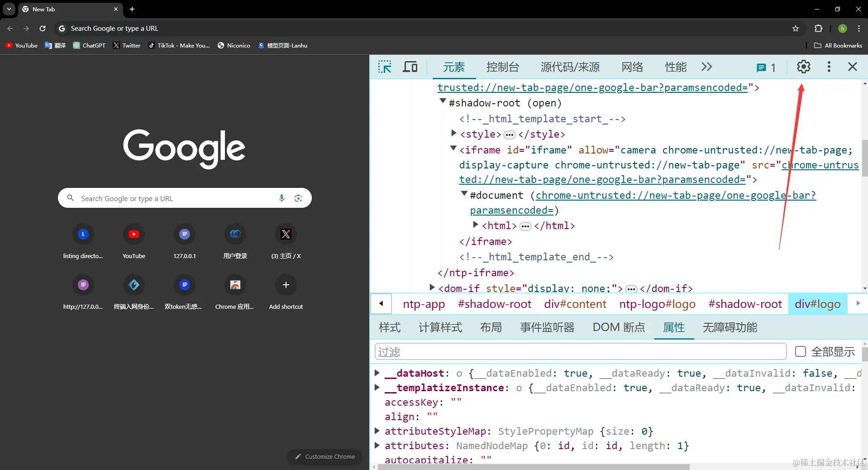Click the voice search microphone icon
The width and height of the screenshot is (868, 470).
pyautogui.click(x=281, y=198)
